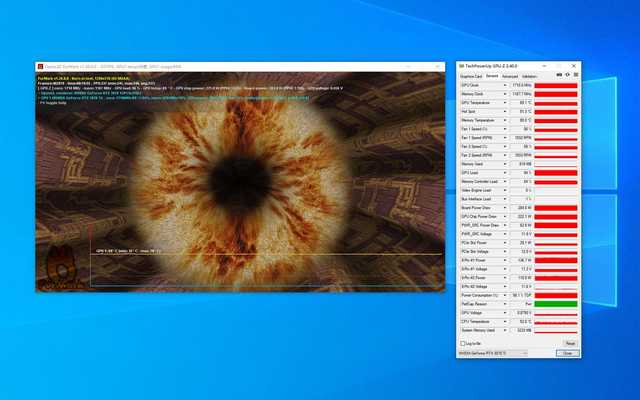Click the PCIe Slot Voltage label

click(x=475, y=251)
